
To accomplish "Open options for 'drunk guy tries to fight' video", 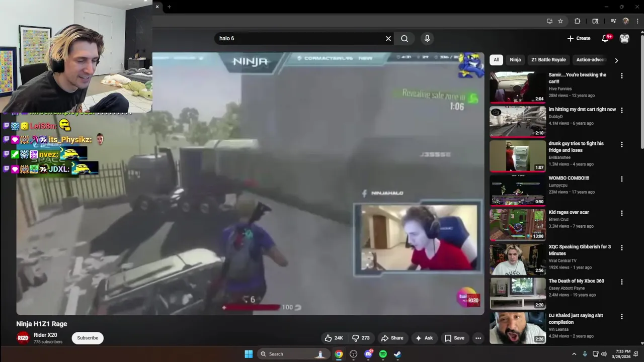I will 622,144.
